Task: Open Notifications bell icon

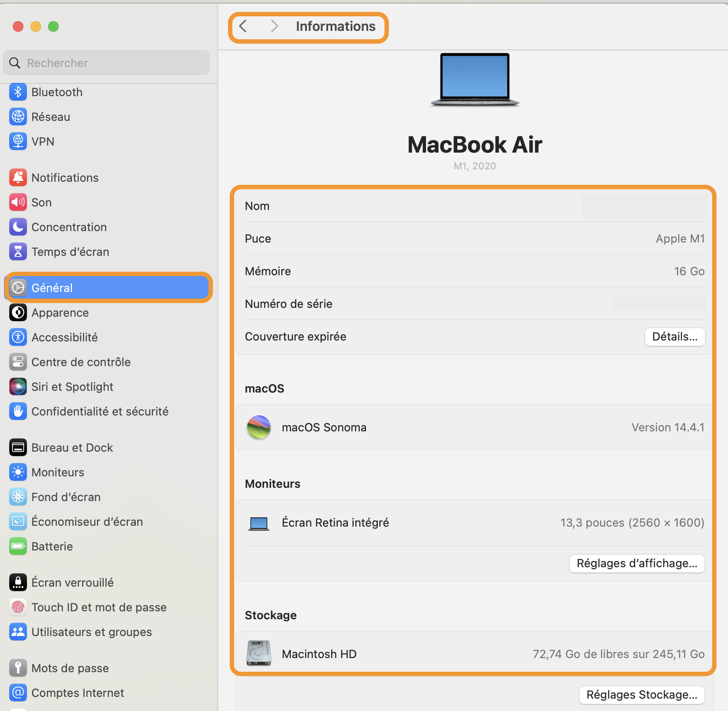Action: coord(18,177)
